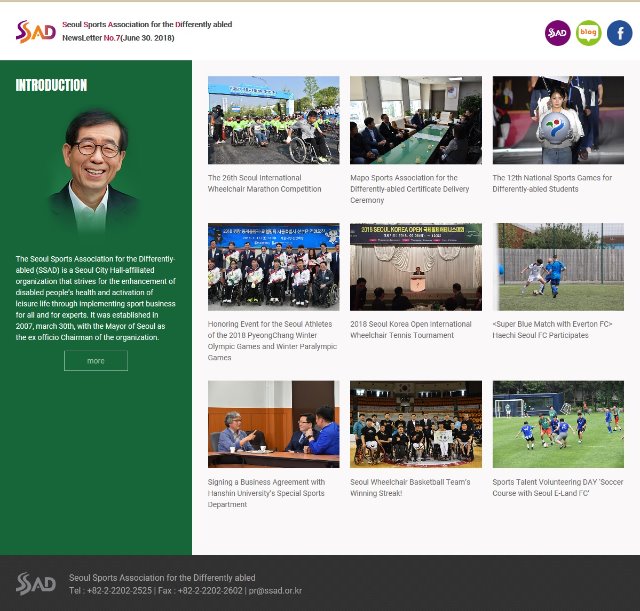Click the grey SSAD footer logo
640x611 pixels.
click(x=36, y=584)
